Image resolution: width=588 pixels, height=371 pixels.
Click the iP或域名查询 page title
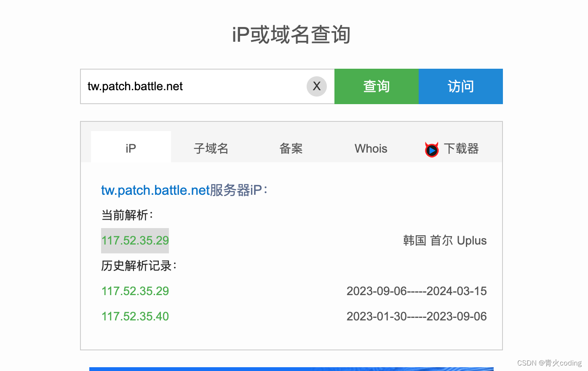coord(291,35)
